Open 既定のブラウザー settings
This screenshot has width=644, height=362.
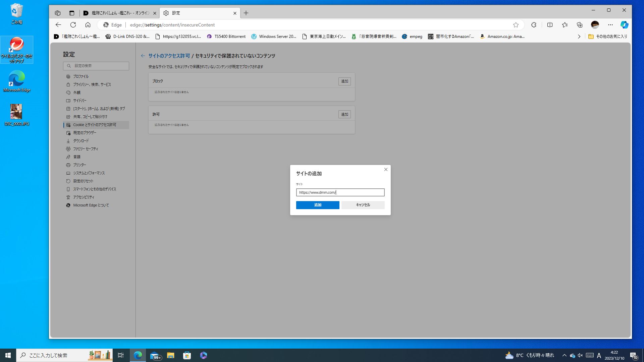click(x=96, y=133)
